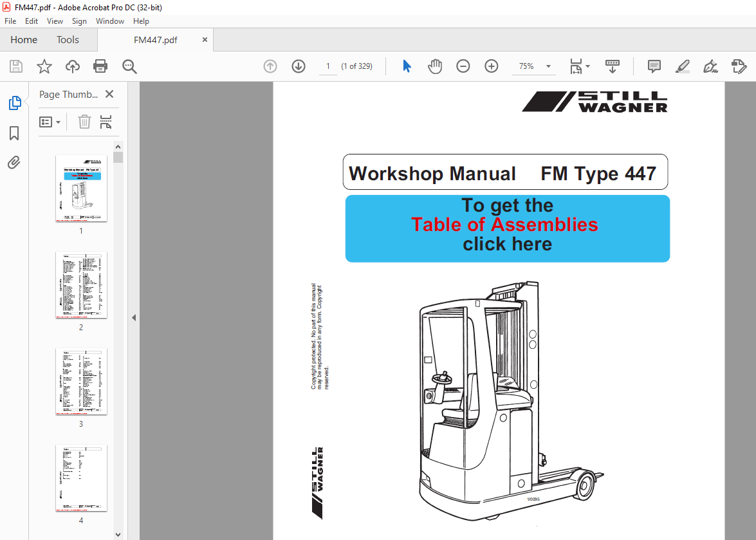Go to next page arrow

[299, 66]
